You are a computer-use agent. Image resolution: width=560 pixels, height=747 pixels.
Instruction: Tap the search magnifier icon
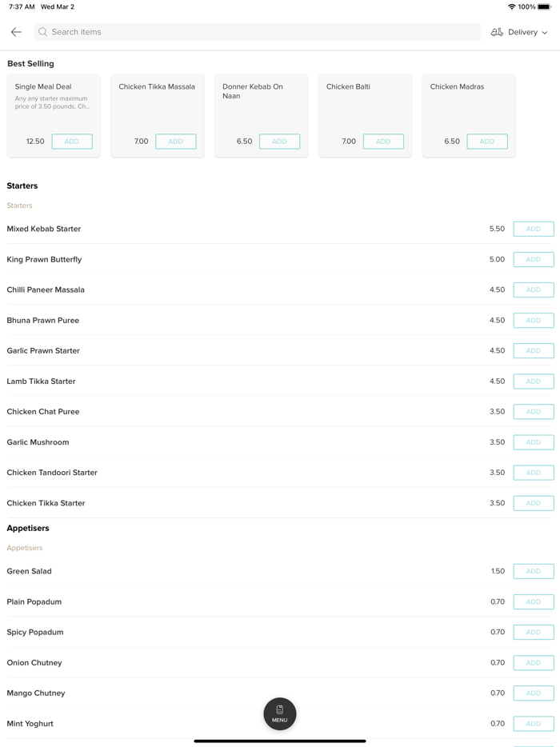(43, 32)
